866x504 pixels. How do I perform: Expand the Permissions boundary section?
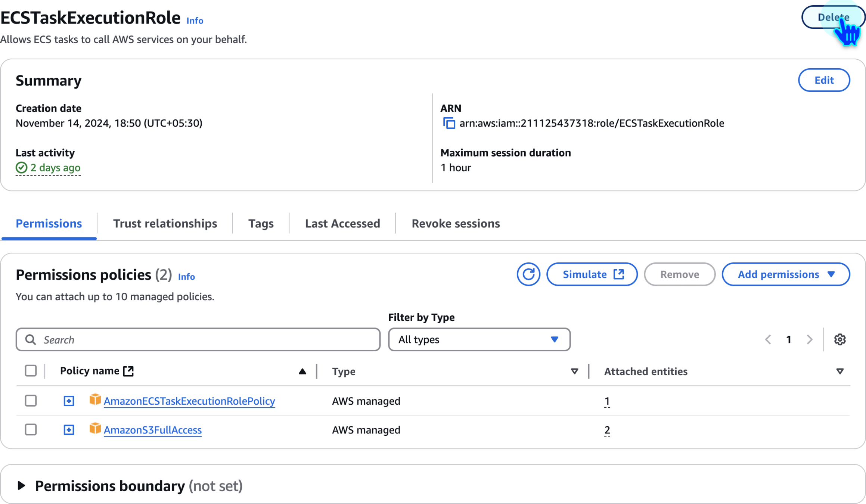[x=22, y=486]
